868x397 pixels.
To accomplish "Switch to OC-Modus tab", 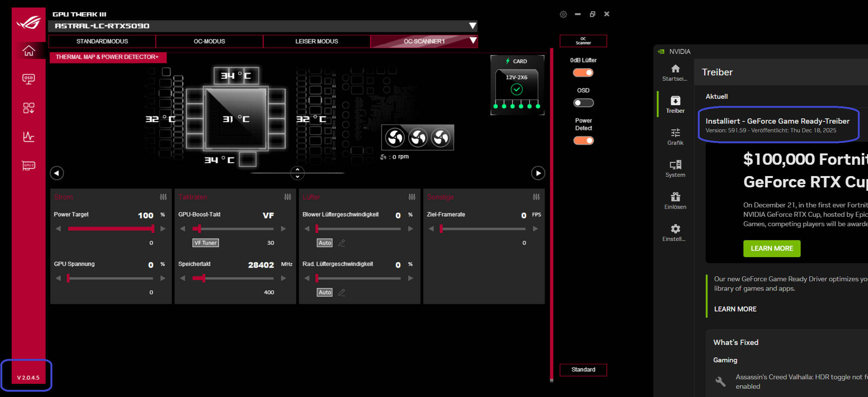I will (x=209, y=41).
